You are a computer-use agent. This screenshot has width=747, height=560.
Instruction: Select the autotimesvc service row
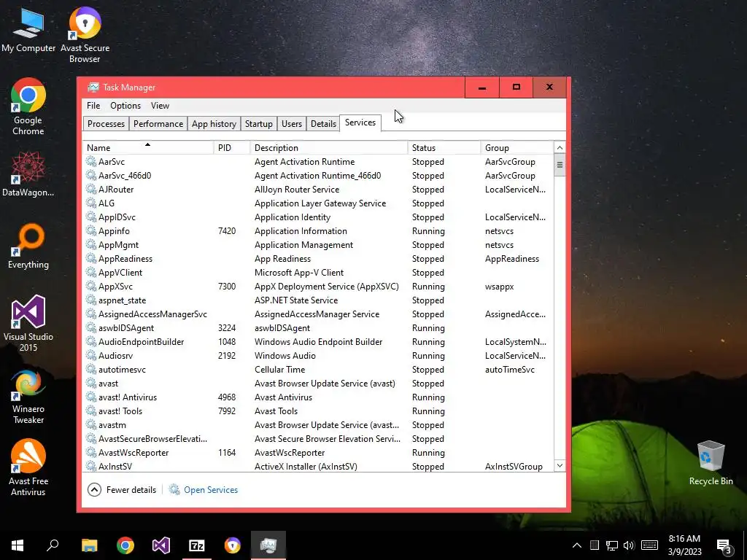[318, 369]
